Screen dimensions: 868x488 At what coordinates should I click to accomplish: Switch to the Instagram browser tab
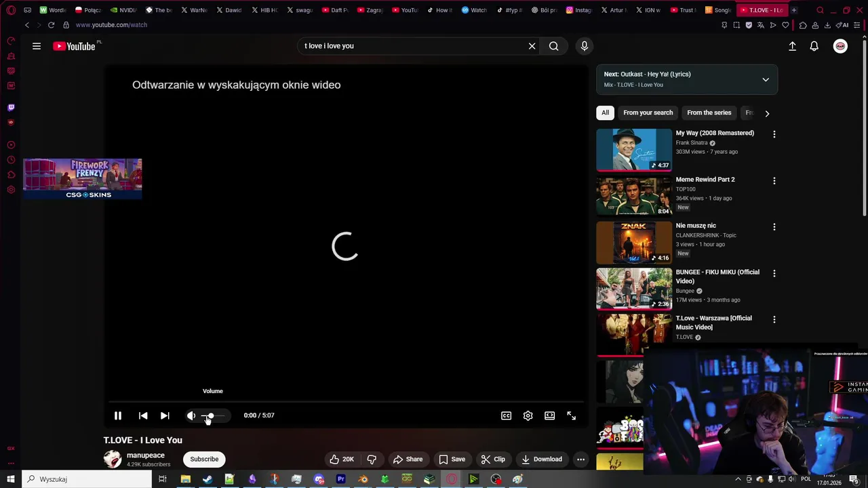point(578,10)
